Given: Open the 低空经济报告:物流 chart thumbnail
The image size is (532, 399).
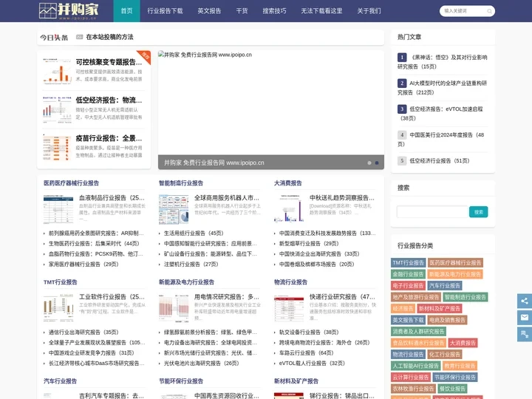Looking at the screenshot, I should coord(58,109).
